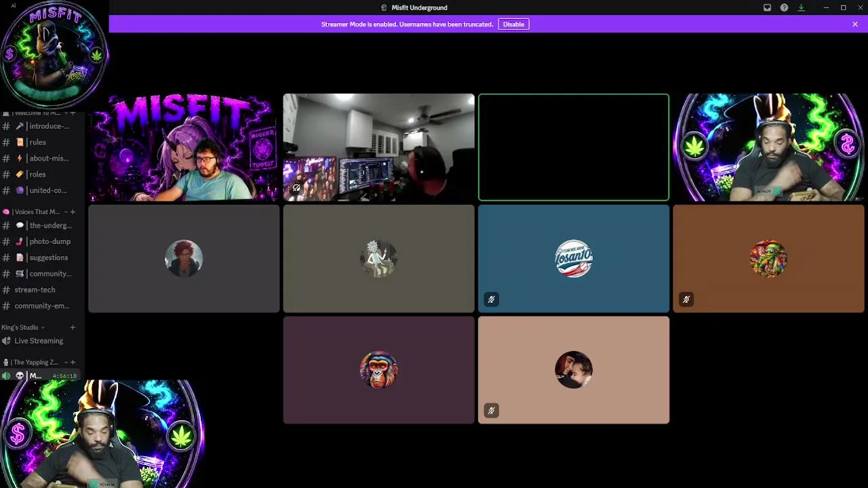Click muted icon on the room webcam tile

[x=296, y=188]
